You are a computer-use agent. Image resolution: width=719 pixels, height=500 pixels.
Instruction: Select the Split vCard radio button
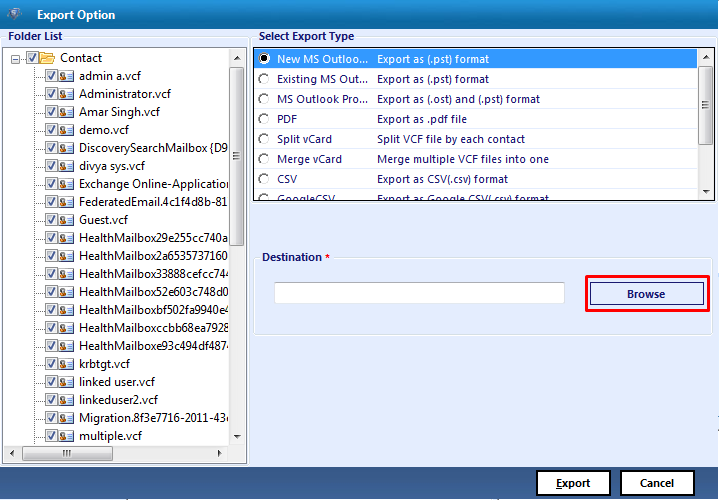pos(264,139)
